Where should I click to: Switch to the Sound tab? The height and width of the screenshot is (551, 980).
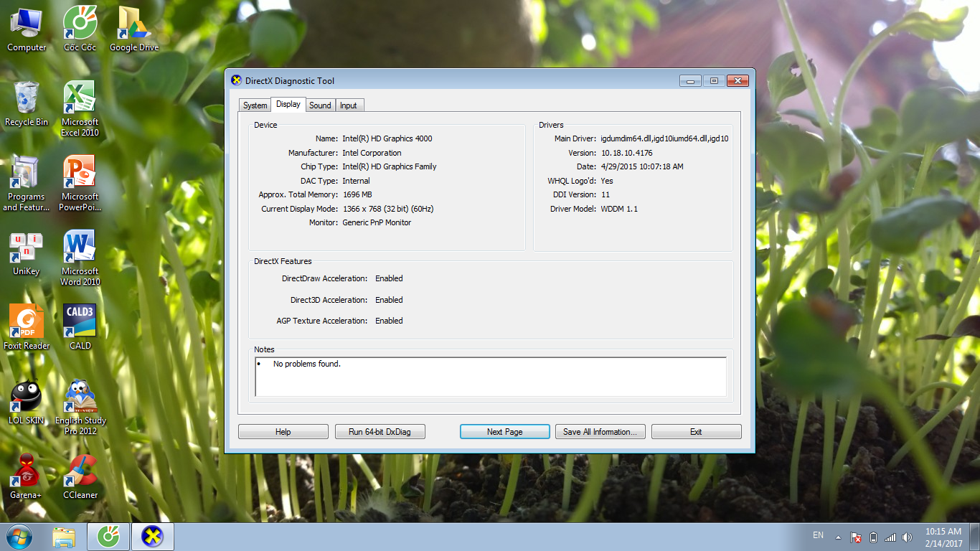320,105
